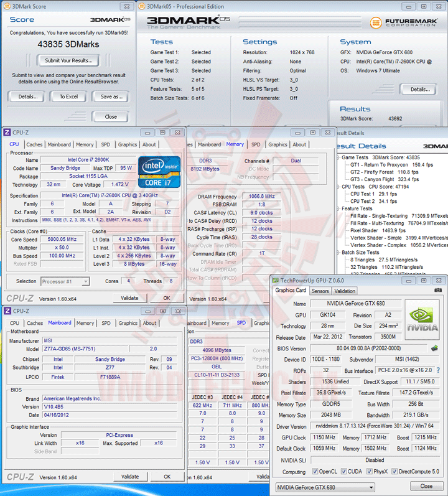Click Validate in Processor CPU-Z window
This screenshot has height=496, width=448.
[x=129, y=298]
